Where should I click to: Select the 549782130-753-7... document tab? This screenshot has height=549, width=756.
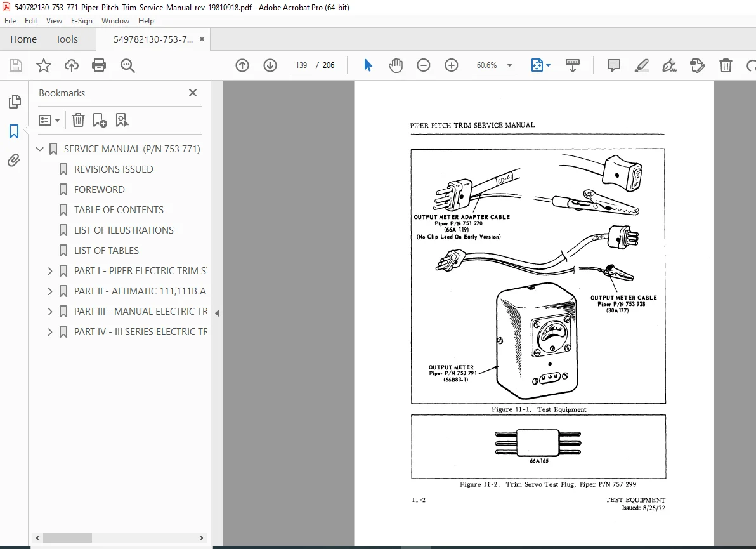(x=153, y=39)
